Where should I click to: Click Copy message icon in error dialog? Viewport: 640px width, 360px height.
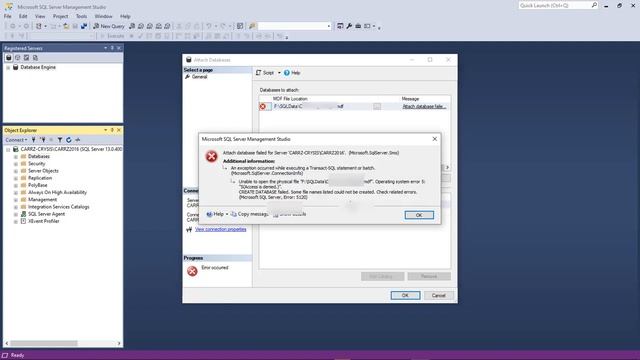tap(234, 214)
